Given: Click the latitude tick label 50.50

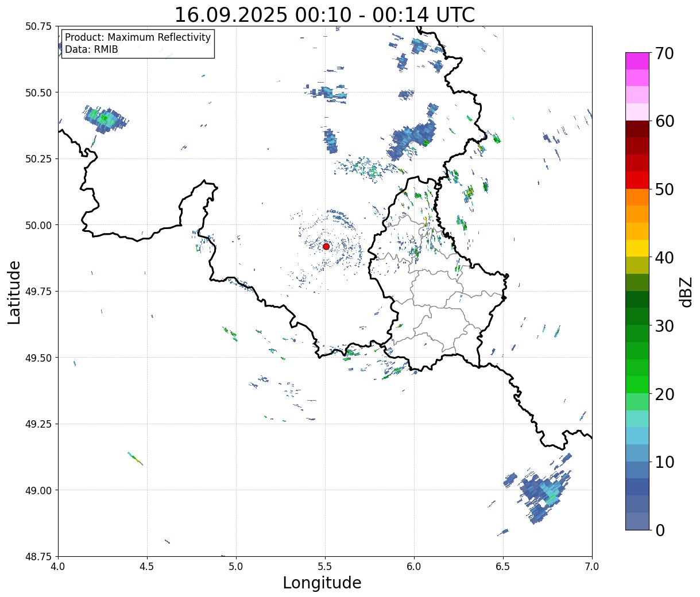Looking at the screenshot, I should (x=38, y=92).
